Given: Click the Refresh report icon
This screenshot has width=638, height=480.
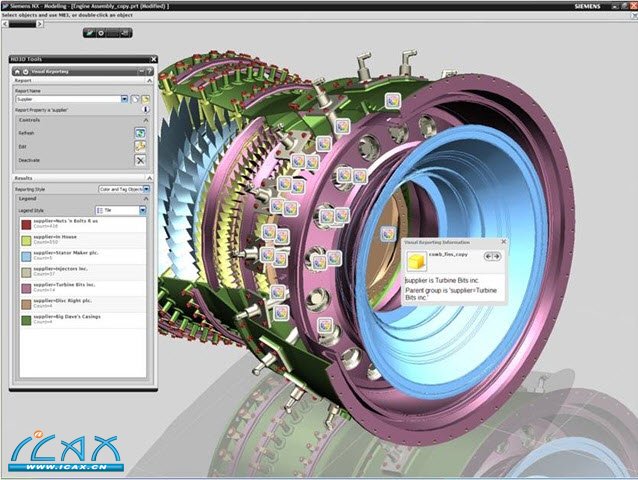Looking at the screenshot, I should pos(140,133).
